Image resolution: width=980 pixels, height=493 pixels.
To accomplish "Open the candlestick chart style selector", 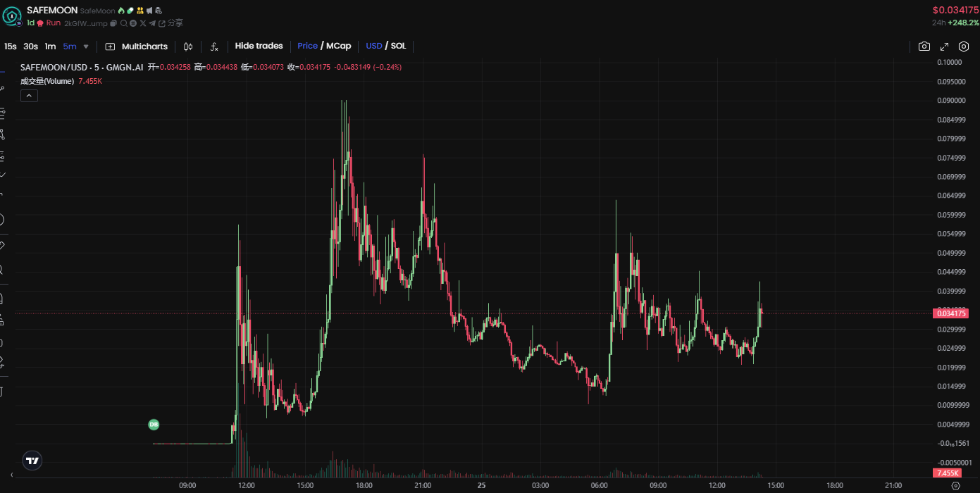I will point(188,46).
